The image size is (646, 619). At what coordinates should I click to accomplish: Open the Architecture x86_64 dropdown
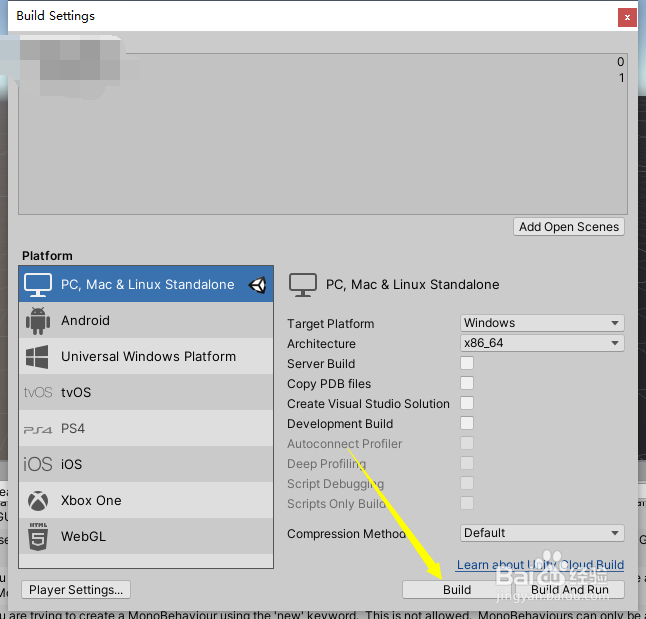click(x=542, y=343)
